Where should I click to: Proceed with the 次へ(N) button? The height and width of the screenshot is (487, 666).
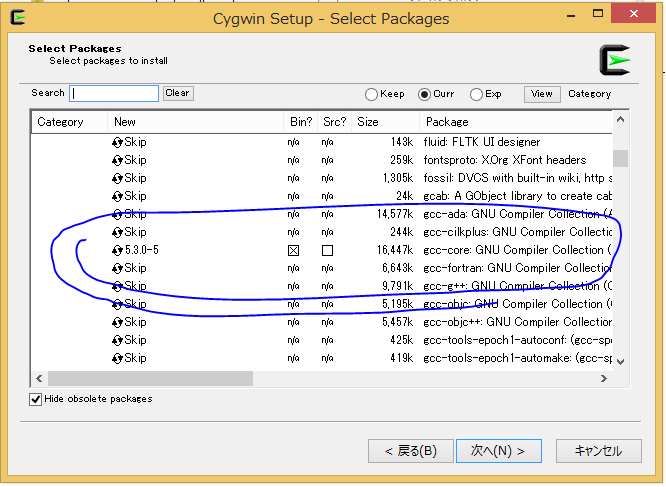click(x=499, y=451)
